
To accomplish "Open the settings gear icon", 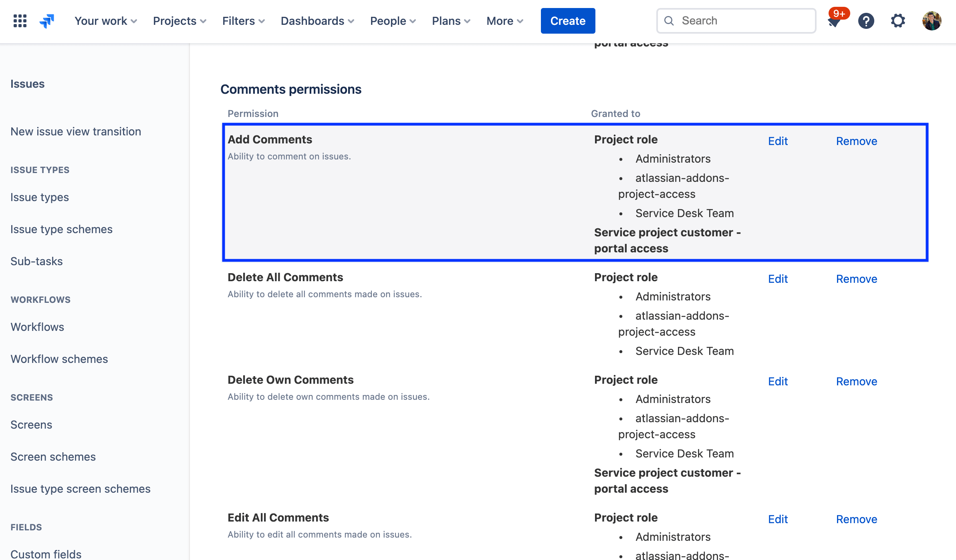I will (x=898, y=21).
